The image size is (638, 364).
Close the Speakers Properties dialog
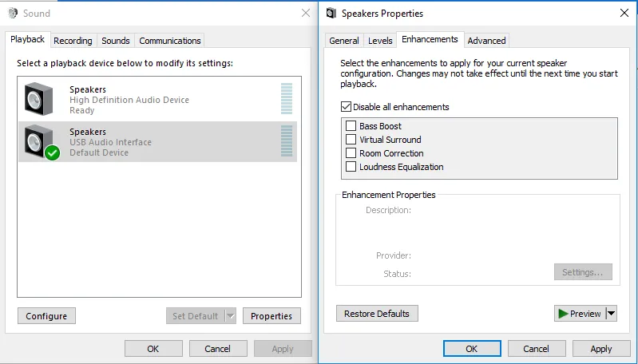[x=624, y=13]
